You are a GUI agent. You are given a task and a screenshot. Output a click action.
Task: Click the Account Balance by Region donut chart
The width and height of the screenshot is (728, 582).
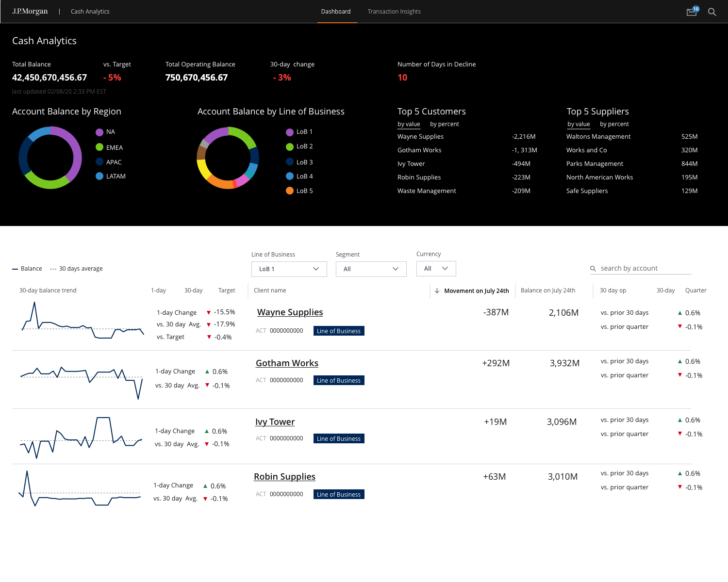pyautogui.click(x=50, y=158)
